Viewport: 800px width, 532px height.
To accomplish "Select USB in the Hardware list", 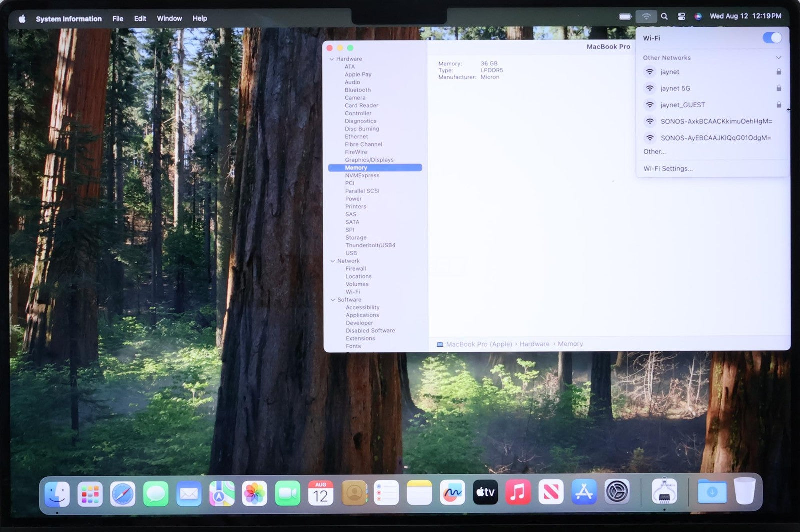I will [x=351, y=253].
